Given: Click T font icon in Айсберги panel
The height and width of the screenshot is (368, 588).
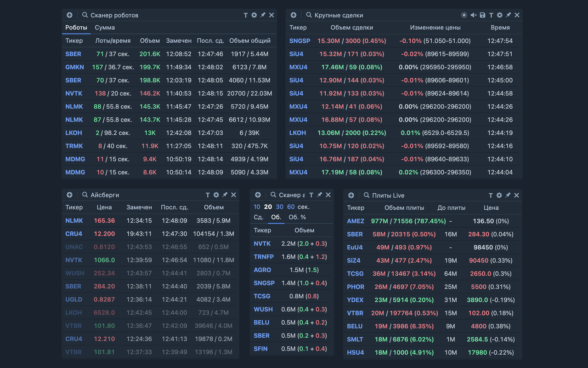Looking at the screenshot, I should 208,195.
